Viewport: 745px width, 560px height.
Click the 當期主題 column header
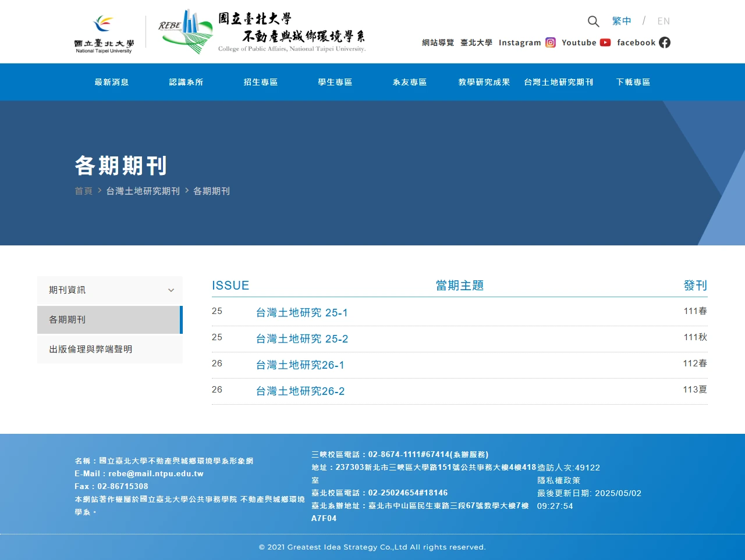460,286
